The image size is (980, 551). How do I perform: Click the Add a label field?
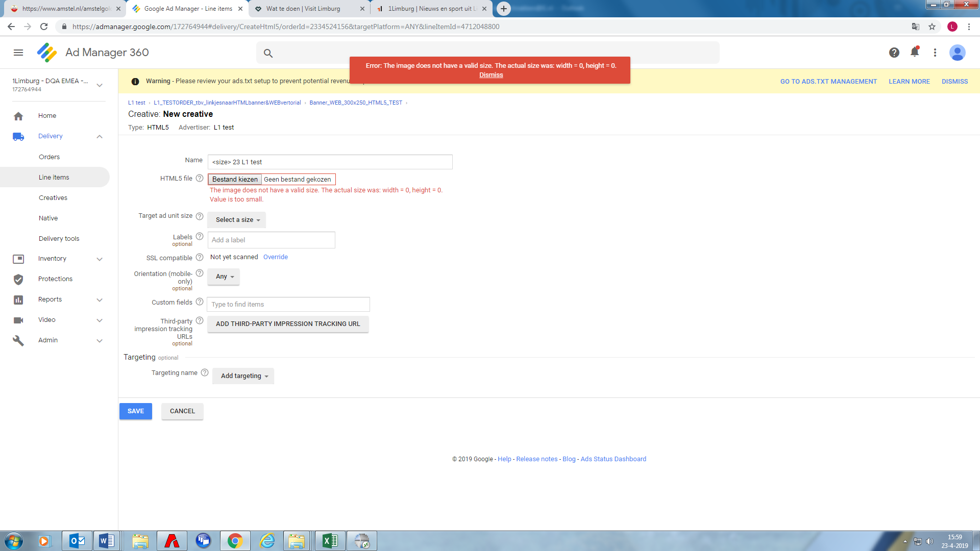271,240
